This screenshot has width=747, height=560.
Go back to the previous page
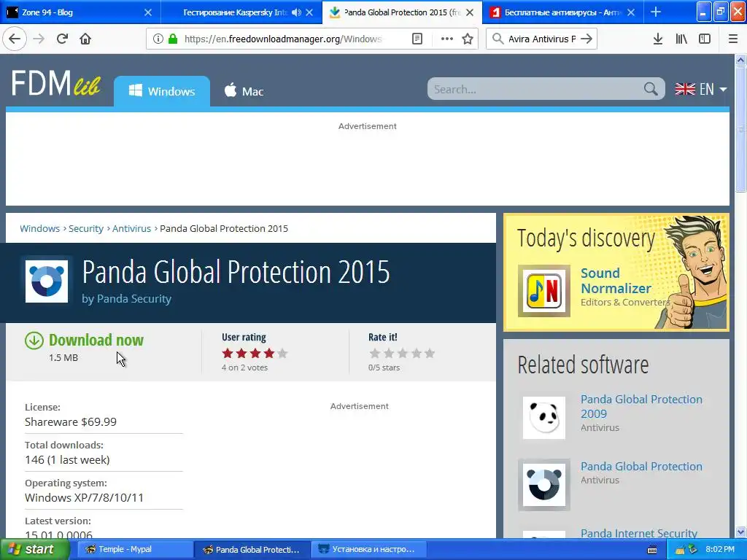pos(15,39)
